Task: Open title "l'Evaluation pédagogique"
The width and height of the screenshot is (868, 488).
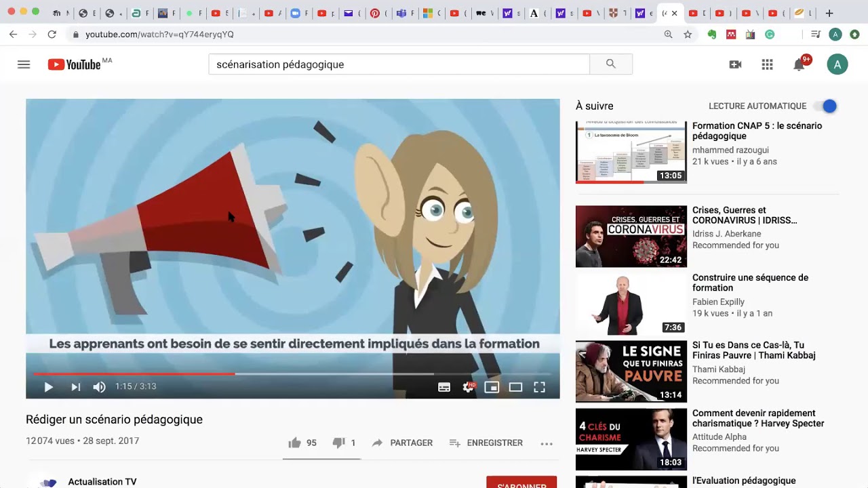Action: tap(744, 481)
